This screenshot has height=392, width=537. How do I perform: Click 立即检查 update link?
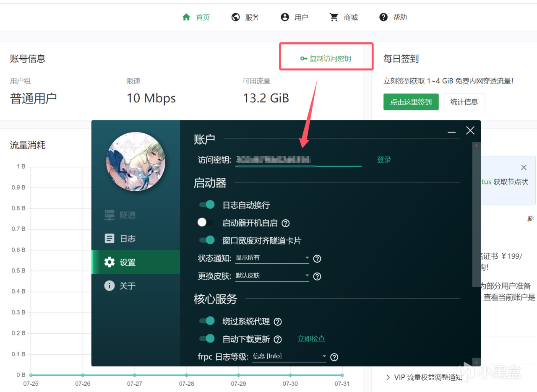(x=311, y=338)
